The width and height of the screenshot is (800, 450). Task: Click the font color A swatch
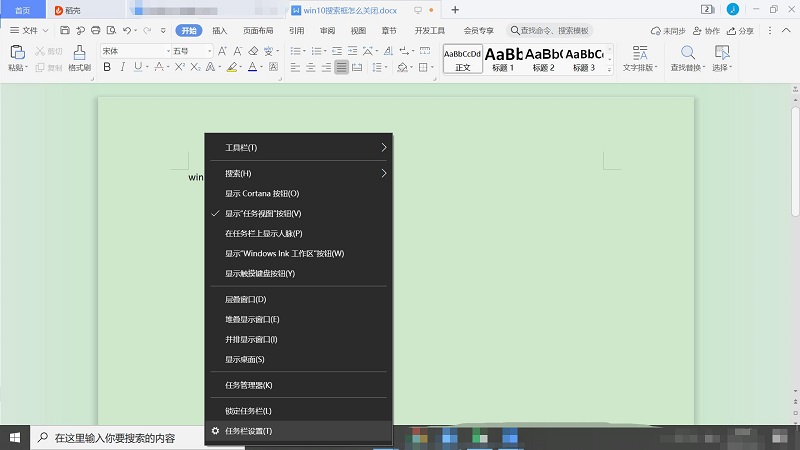click(x=250, y=68)
